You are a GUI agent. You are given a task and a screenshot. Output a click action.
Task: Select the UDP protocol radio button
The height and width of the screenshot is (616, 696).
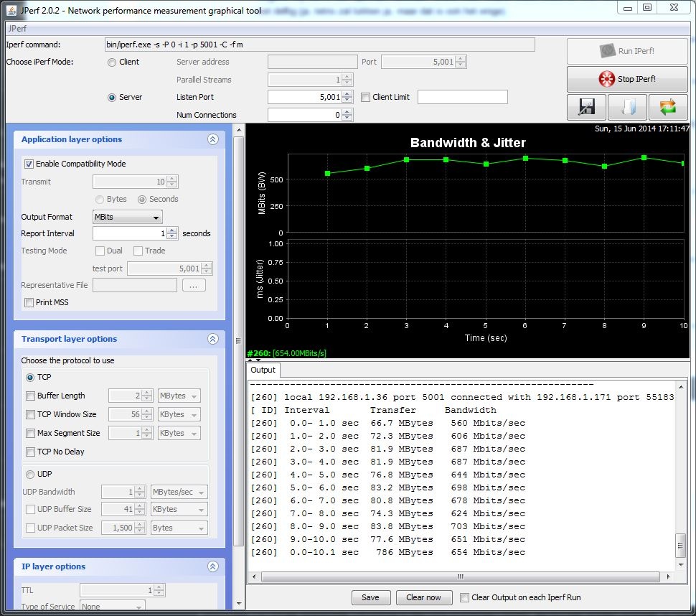point(30,475)
